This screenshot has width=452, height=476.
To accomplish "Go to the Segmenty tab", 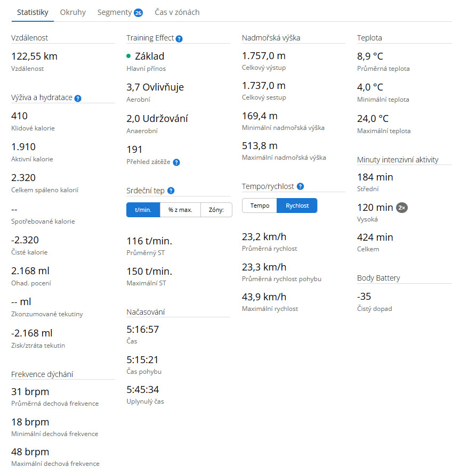I will (114, 12).
